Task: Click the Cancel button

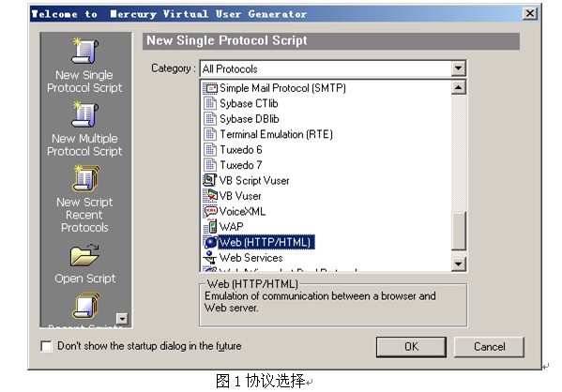Action: (489, 346)
